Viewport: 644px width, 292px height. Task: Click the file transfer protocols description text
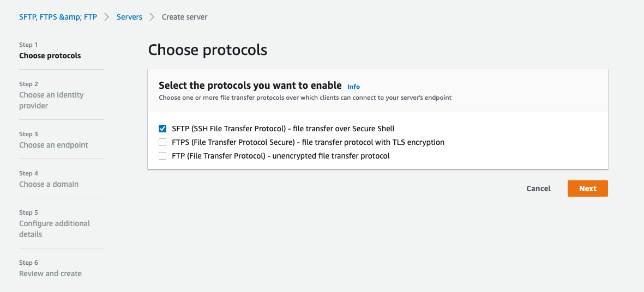[305, 98]
